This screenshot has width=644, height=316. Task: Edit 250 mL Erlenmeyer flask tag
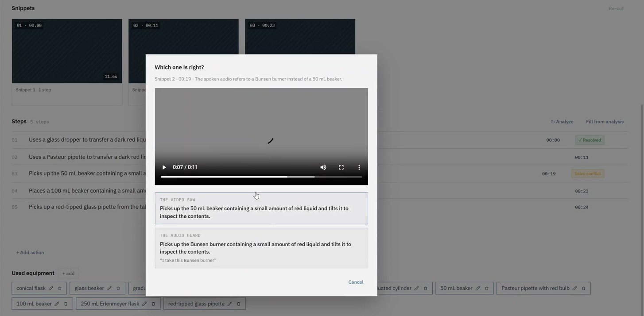144,304
